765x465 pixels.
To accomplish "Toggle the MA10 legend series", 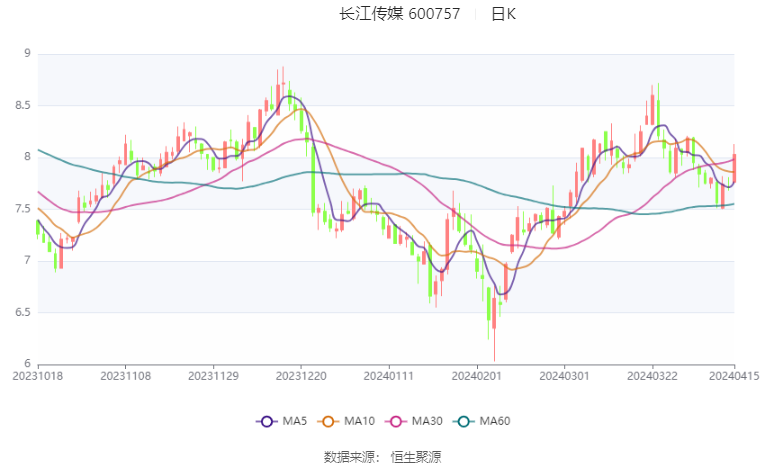I will click(358, 422).
